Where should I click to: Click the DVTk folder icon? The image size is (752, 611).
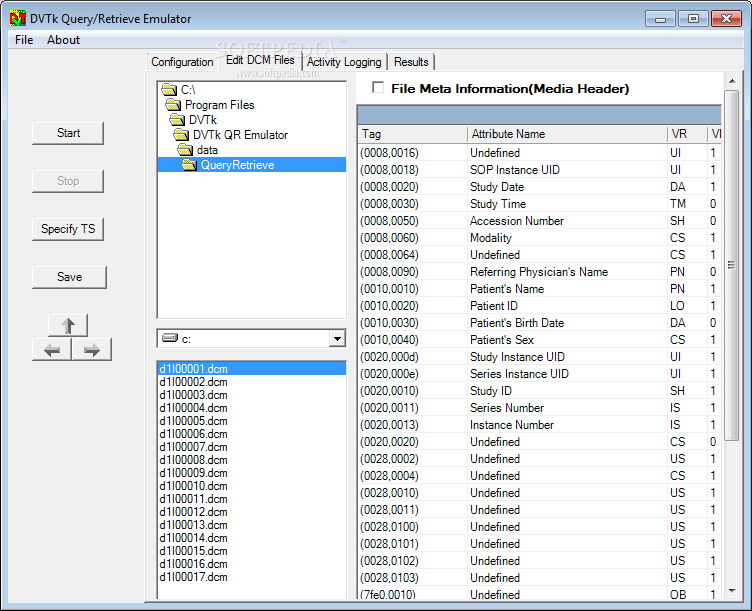(177, 119)
